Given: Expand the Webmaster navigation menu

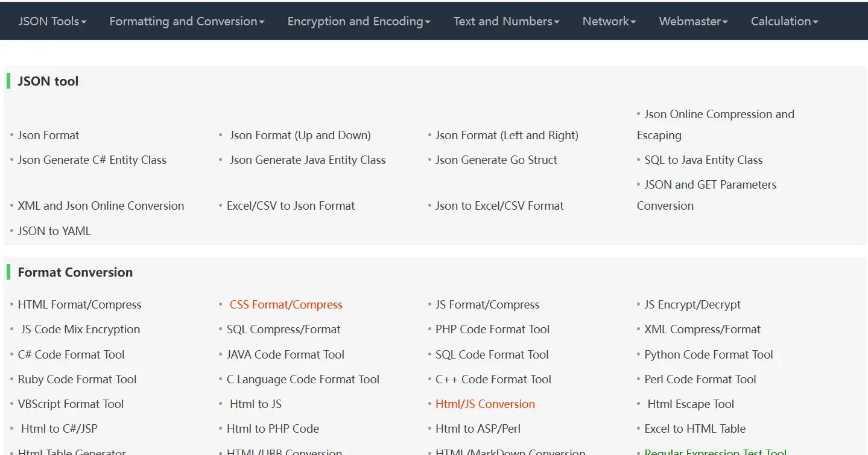Looking at the screenshot, I should (x=692, y=21).
